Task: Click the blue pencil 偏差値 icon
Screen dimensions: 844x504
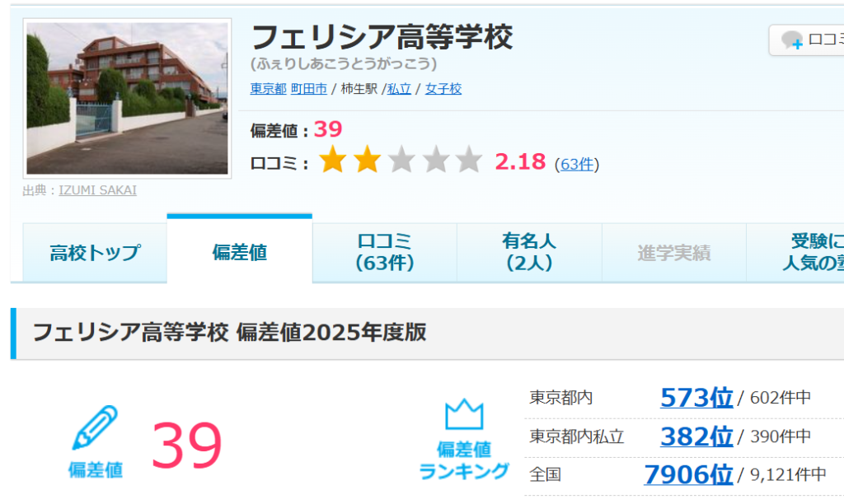Action: pos(95,427)
